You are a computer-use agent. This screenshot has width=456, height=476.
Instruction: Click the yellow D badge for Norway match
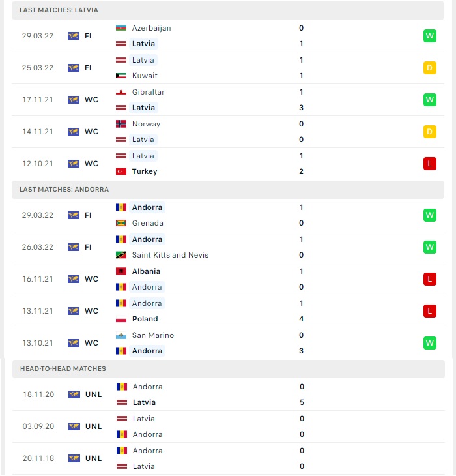(x=430, y=132)
